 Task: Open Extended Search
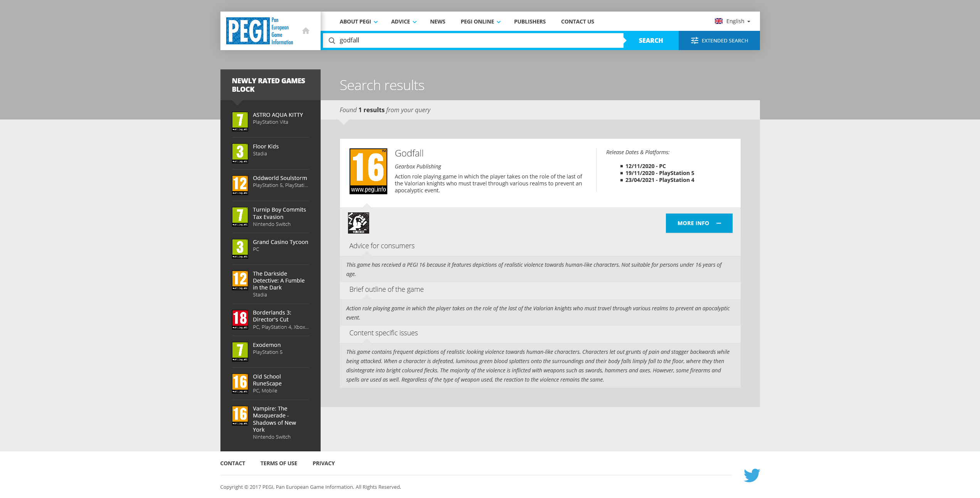pyautogui.click(x=719, y=40)
